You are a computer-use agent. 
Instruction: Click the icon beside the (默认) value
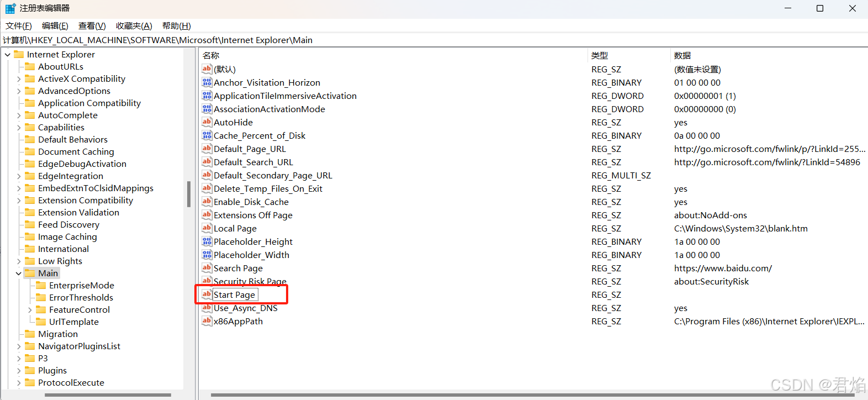click(207, 69)
